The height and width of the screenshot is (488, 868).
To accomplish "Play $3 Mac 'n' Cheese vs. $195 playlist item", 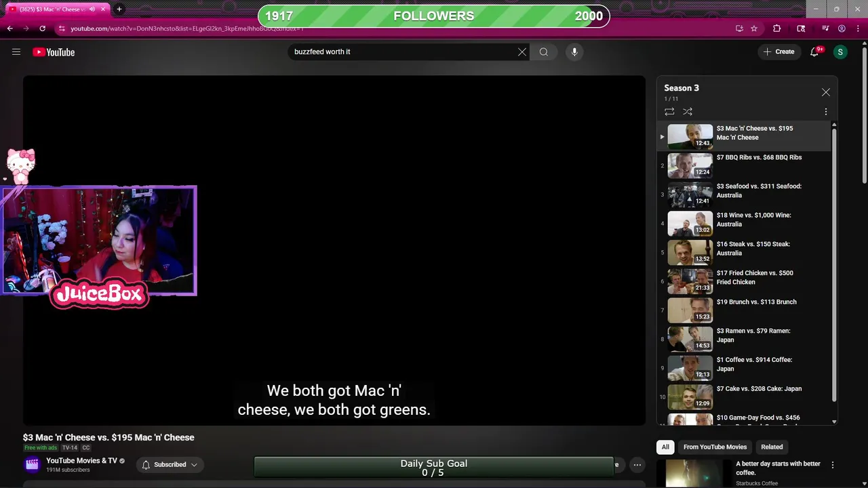I will (743, 136).
